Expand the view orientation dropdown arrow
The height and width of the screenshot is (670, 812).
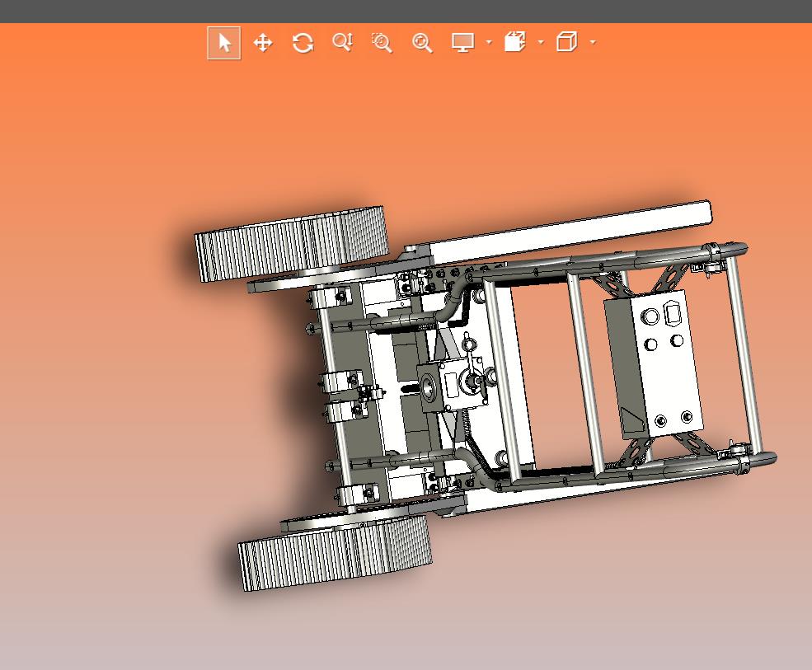594,43
